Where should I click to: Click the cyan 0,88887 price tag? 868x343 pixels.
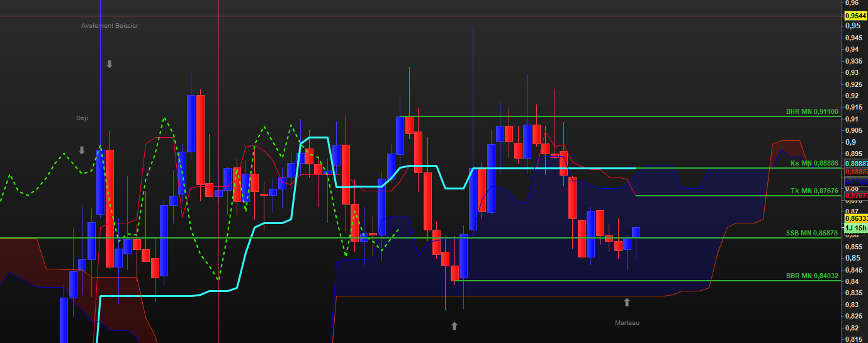(855, 163)
